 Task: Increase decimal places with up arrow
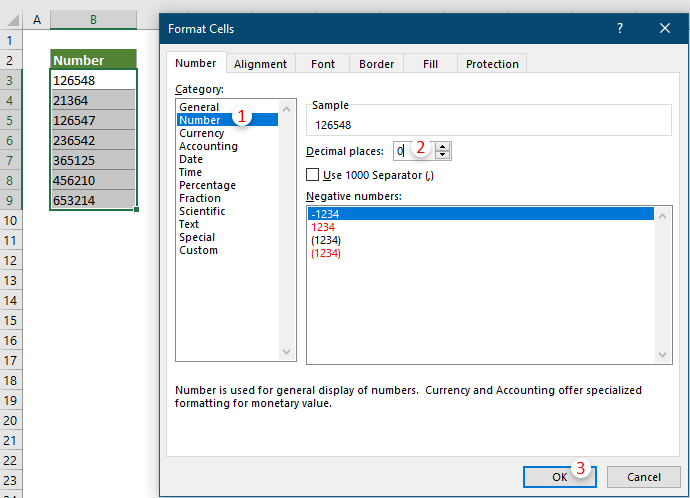443,146
